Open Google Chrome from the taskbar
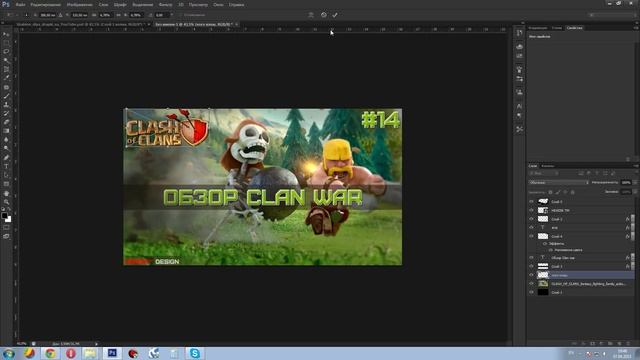Image resolution: width=640 pixels, height=360 pixels. click(x=50, y=353)
